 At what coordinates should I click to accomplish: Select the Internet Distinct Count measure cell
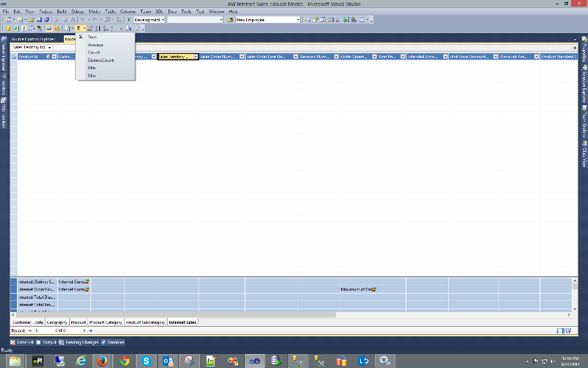pyautogui.click(x=37, y=282)
